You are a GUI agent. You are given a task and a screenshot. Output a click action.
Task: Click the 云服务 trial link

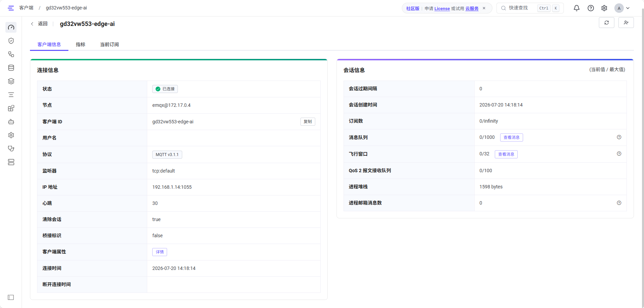tap(472, 8)
